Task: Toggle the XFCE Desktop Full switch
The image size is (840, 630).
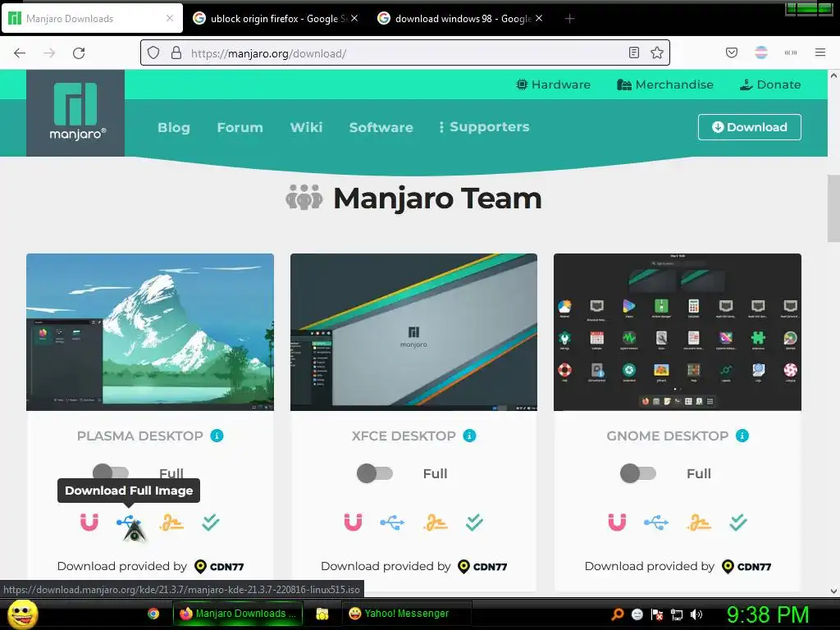Action: coord(375,473)
